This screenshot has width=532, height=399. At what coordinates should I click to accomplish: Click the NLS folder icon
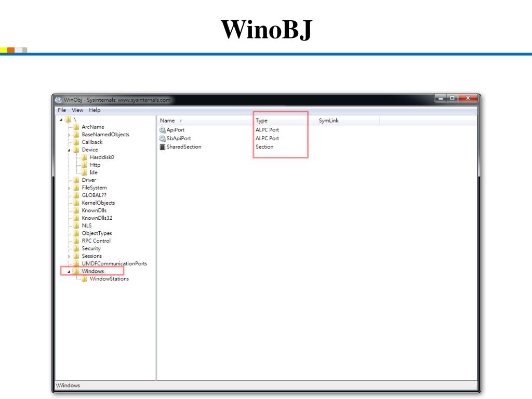coord(76,225)
